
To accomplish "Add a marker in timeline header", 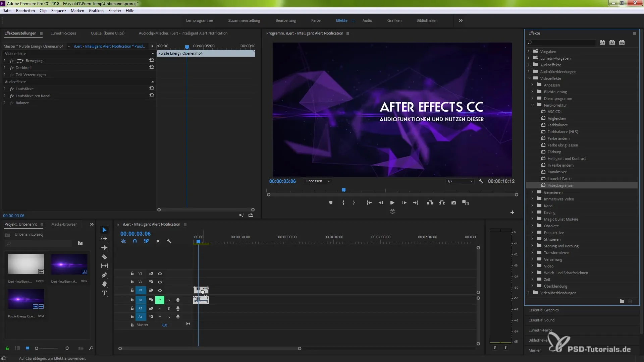I will (x=158, y=241).
